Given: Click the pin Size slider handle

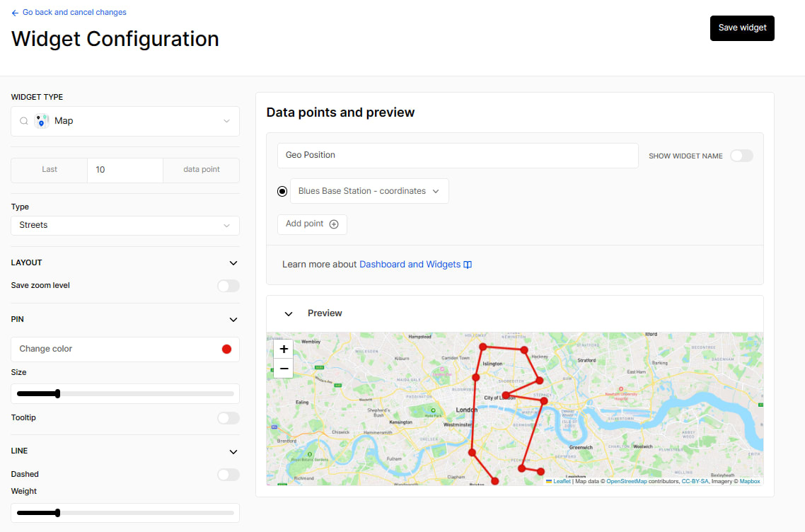Looking at the screenshot, I should point(57,394).
